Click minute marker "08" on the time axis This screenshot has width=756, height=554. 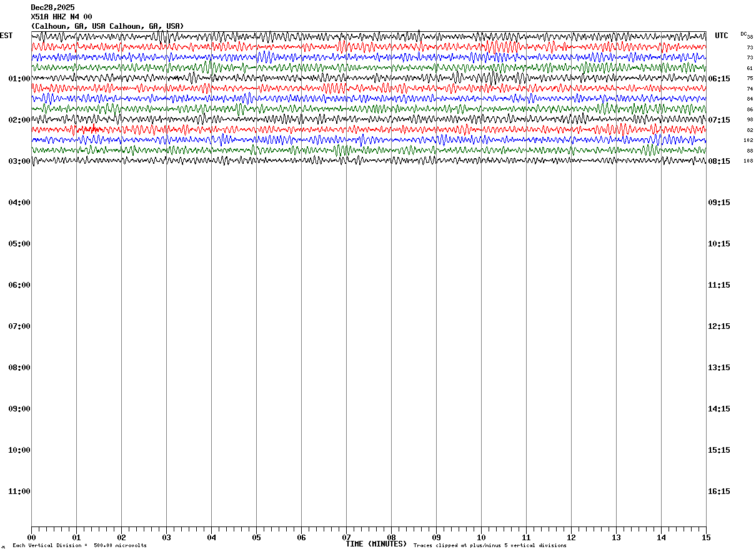tap(391, 537)
